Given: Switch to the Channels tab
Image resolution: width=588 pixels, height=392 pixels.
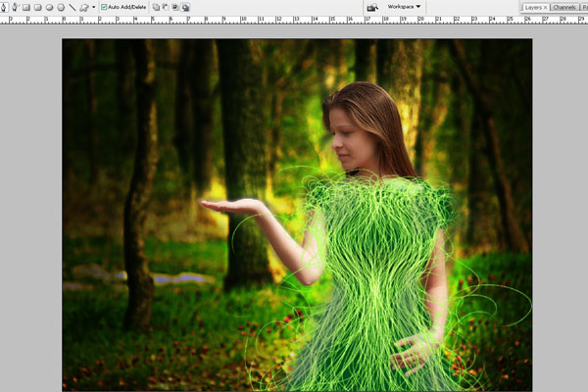Looking at the screenshot, I should click(x=564, y=7).
